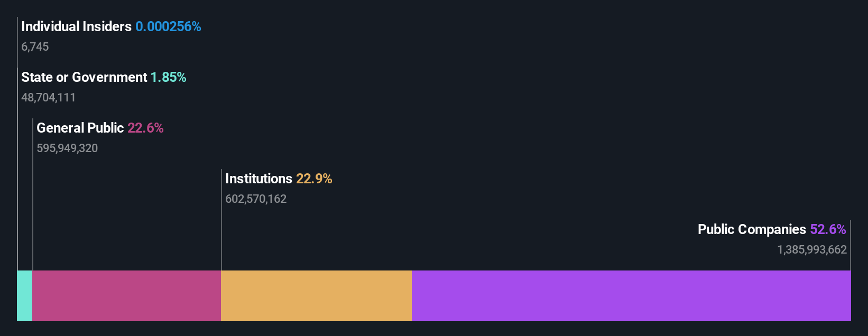
Task: Select the 595,949,320 share count
Action: tap(67, 148)
